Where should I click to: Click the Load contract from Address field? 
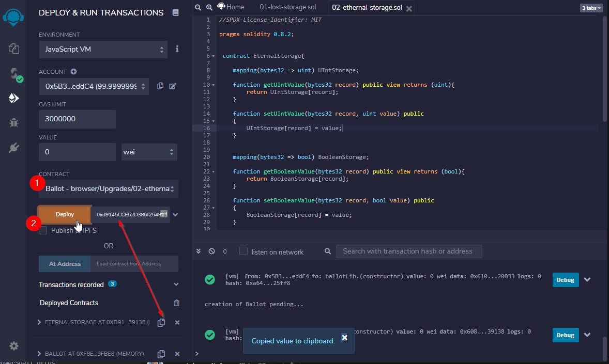point(134,264)
